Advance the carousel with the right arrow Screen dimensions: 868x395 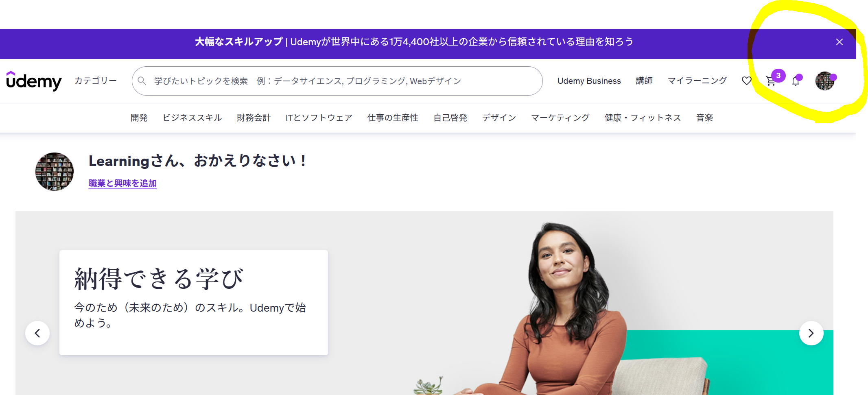coord(811,333)
